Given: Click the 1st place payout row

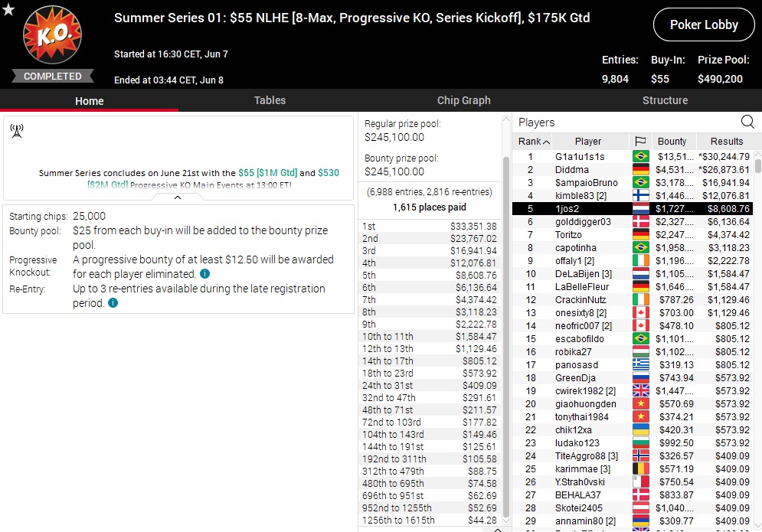Looking at the screenshot, I should 430,227.
